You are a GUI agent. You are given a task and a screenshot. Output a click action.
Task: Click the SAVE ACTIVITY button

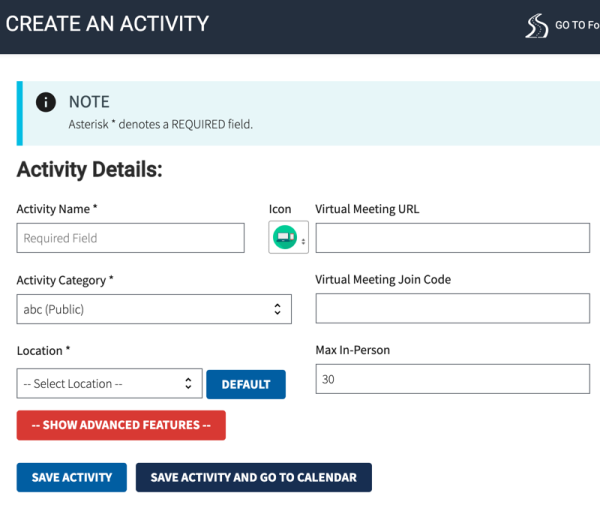pyautogui.click(x=72, y=477)
